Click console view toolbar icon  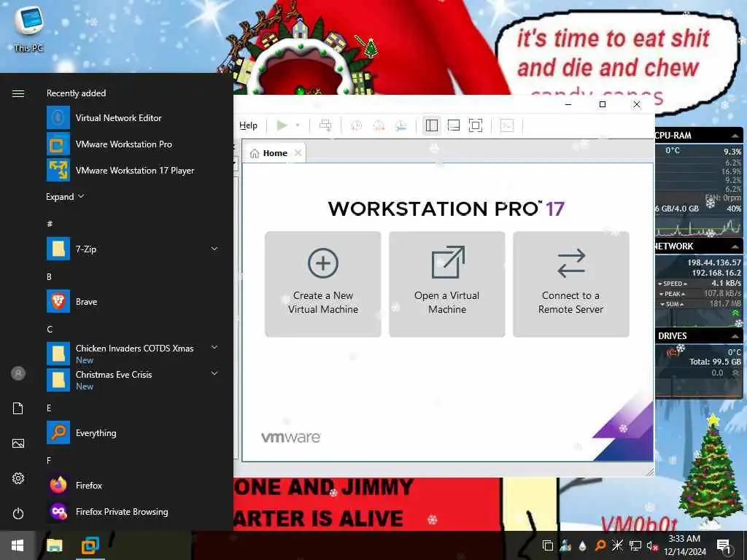(507, 125)
